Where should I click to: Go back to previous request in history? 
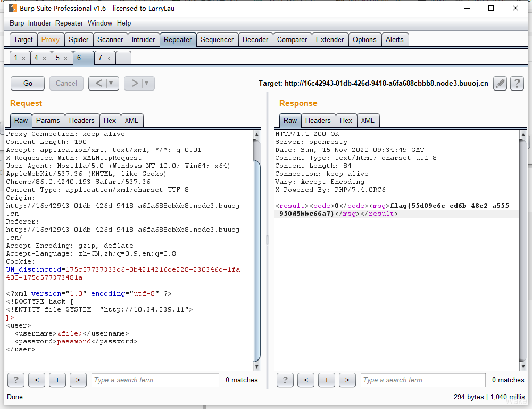coord(98,83)
